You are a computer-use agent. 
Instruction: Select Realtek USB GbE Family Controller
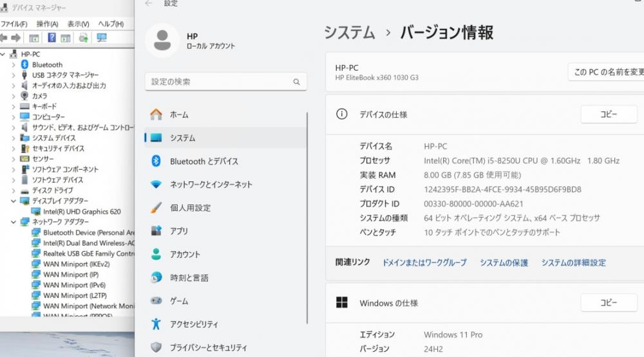(89, 253)
